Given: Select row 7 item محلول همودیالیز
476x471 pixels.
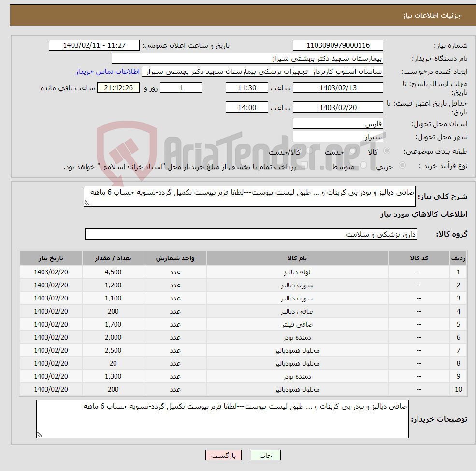Looking at the screenshot, I should [297, 351].
